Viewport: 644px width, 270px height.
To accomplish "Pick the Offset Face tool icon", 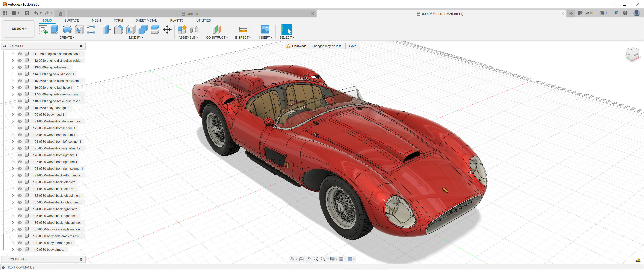I will [x=155, y=30].
